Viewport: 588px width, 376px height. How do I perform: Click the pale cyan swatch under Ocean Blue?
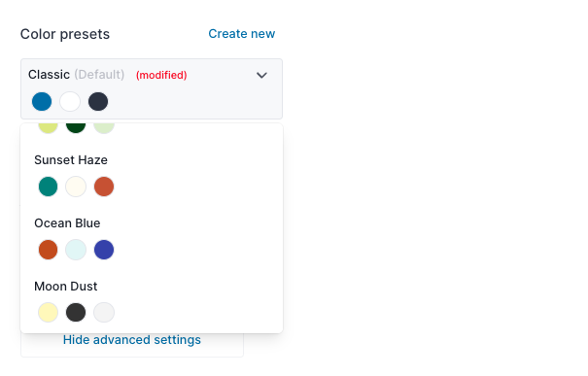pyautogui.click(x=76, y=250)
